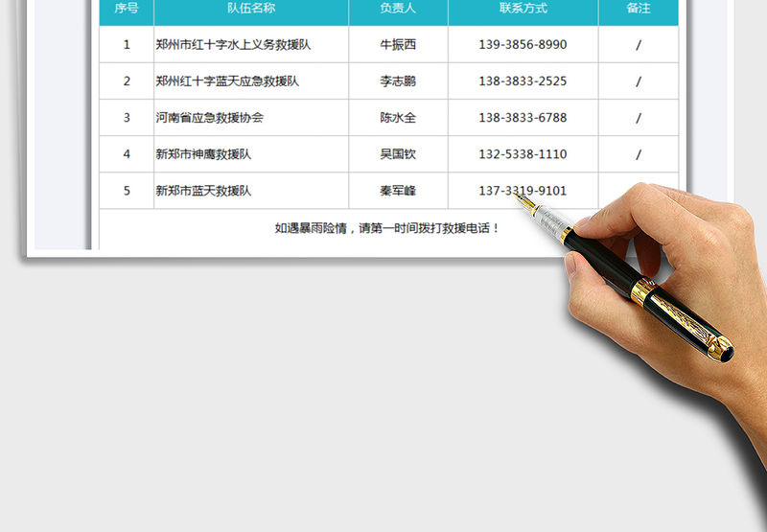The height and width of the screenshot is (532, 767).
Task: Select the 队伍名称 header cell
Action: [x=251, y=9]
